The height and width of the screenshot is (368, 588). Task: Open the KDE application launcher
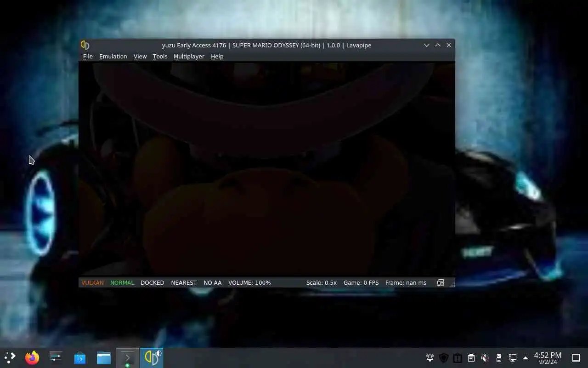pos(10,358)
